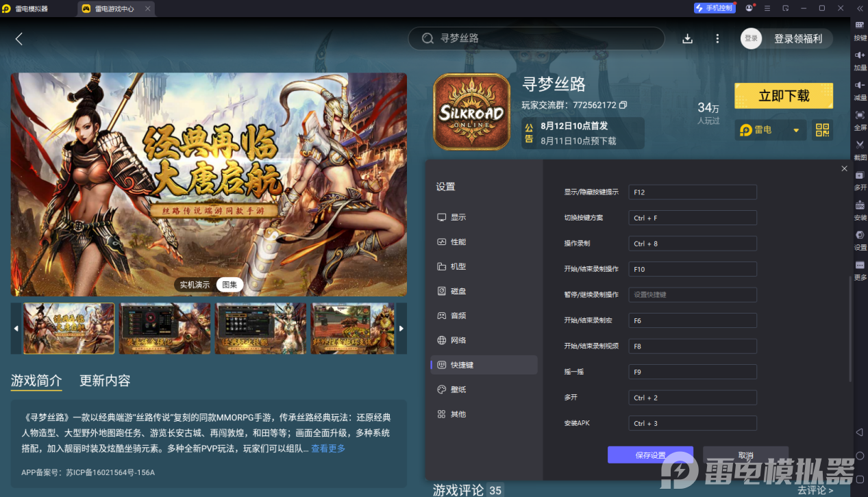Switch to 实机演示 media toggle
The height and width of the screenshot is (497, 868).
point(195,285)
